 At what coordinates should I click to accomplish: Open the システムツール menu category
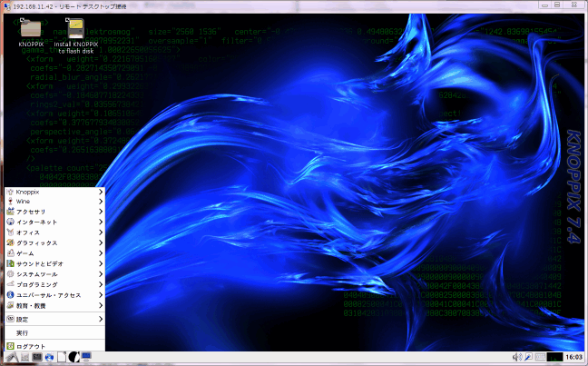[54, 274]
